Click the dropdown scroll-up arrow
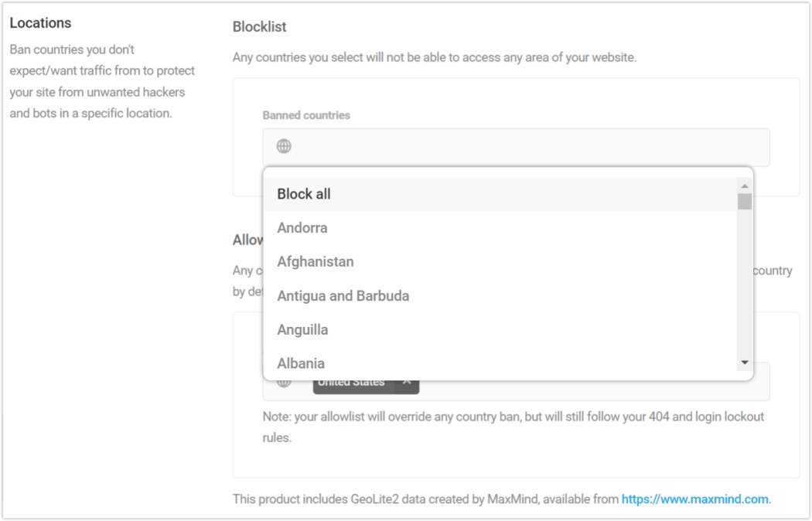Image resolution: width=812 pixels, height=521 pixels. [x=744, y=185]
